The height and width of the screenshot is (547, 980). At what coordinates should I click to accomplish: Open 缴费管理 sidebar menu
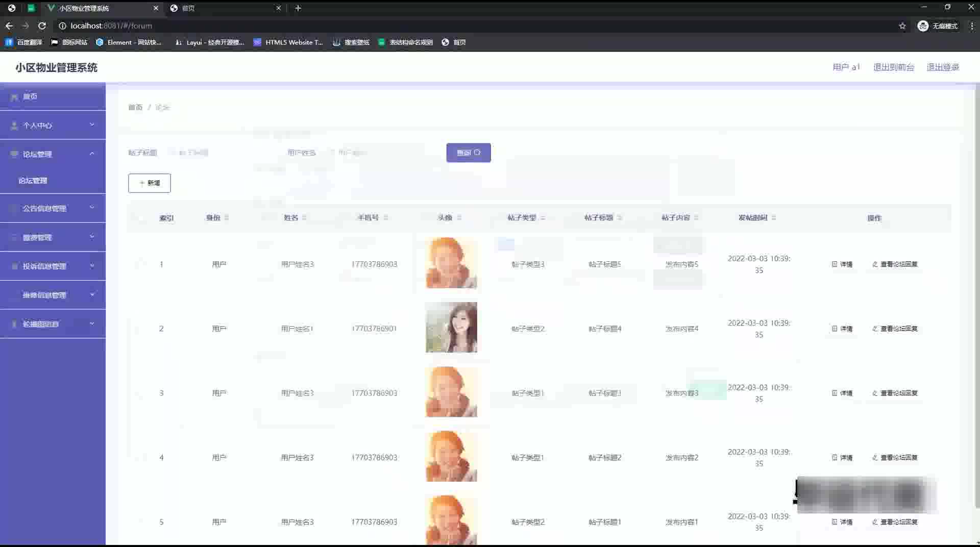click(x=53, y=237)
